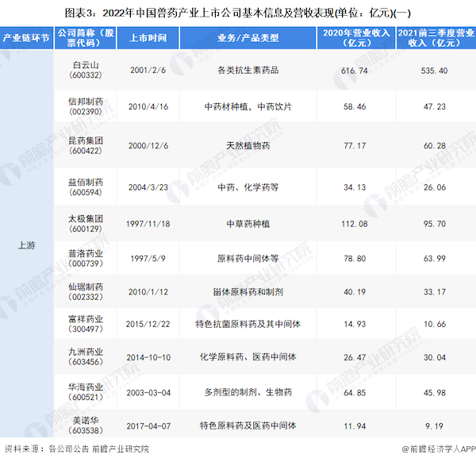Select the 2021前三季度营业收入 column header
The height and width of the screenshot is (462, 476).
pyautogui.click(x=436, y=38)
